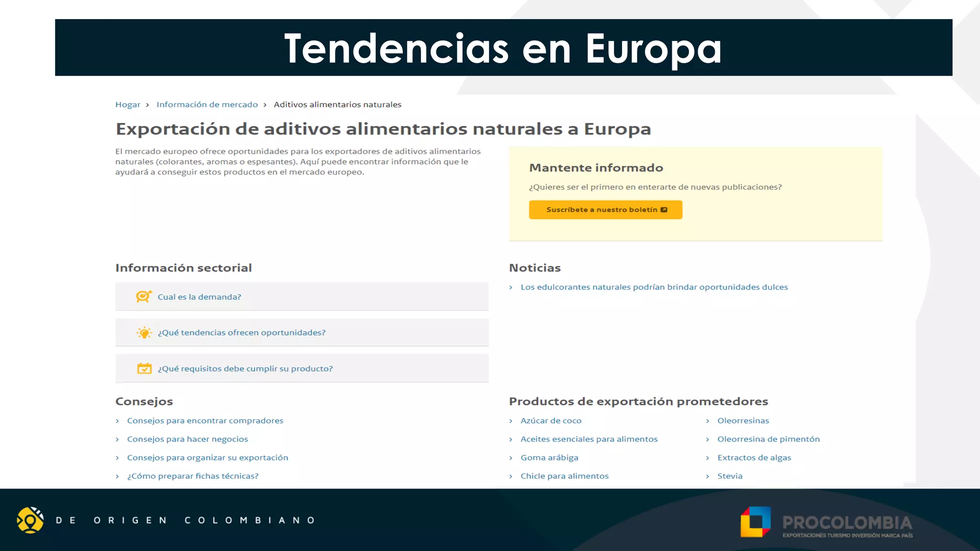Click the Productos de exportación prometedores heading

click(639, 401)
